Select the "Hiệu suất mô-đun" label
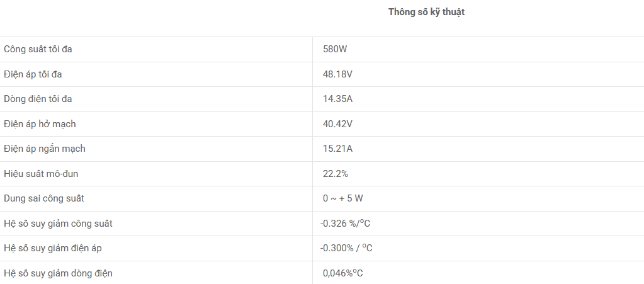Viewport: 644px width, 284px height. click(x=41, y=173)
